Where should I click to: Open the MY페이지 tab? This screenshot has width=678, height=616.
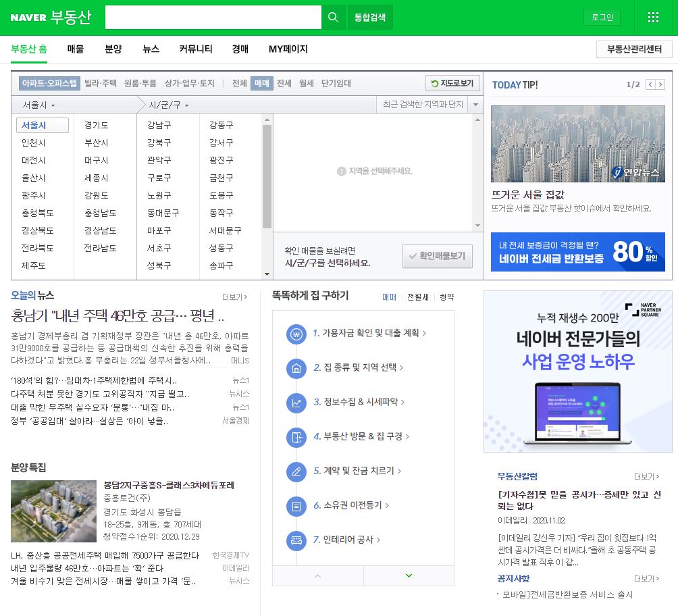click(288, 49)
